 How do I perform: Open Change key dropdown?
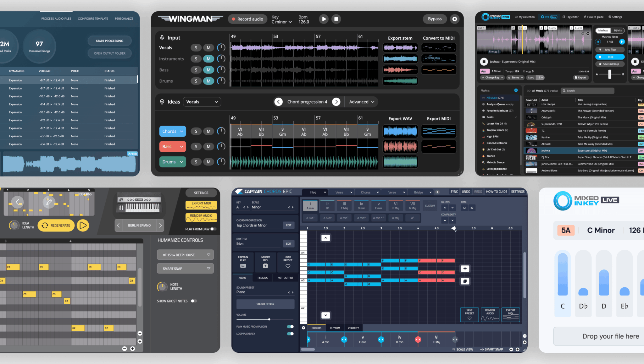click(x=492, y=78)
